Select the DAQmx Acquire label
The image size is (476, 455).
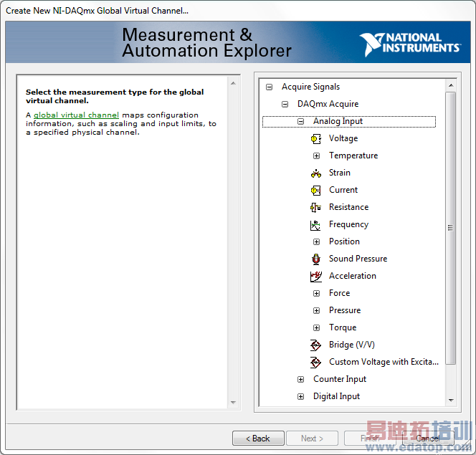(328, 104)
